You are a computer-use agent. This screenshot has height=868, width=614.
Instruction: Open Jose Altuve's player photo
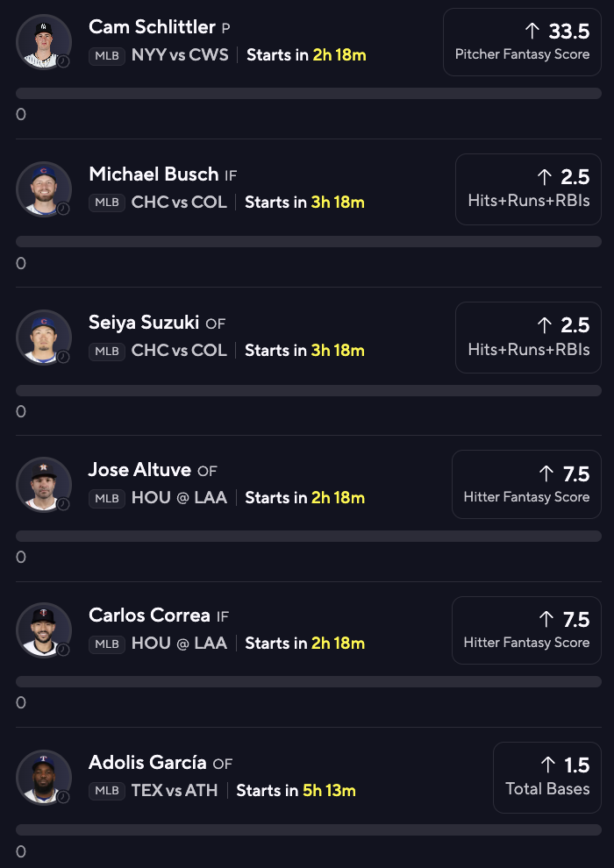(x=44, y=484)
